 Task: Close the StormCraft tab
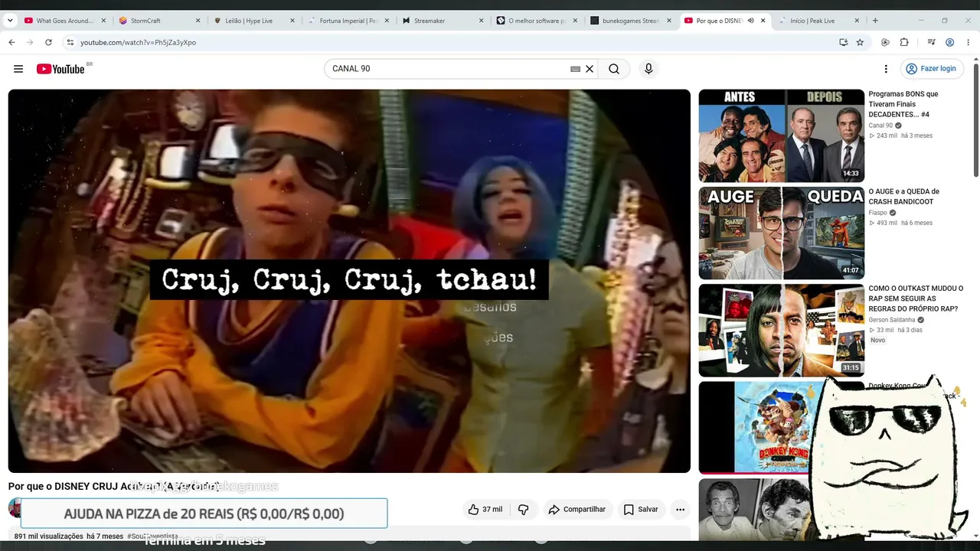pyautogui.click(x=198, y=21)
